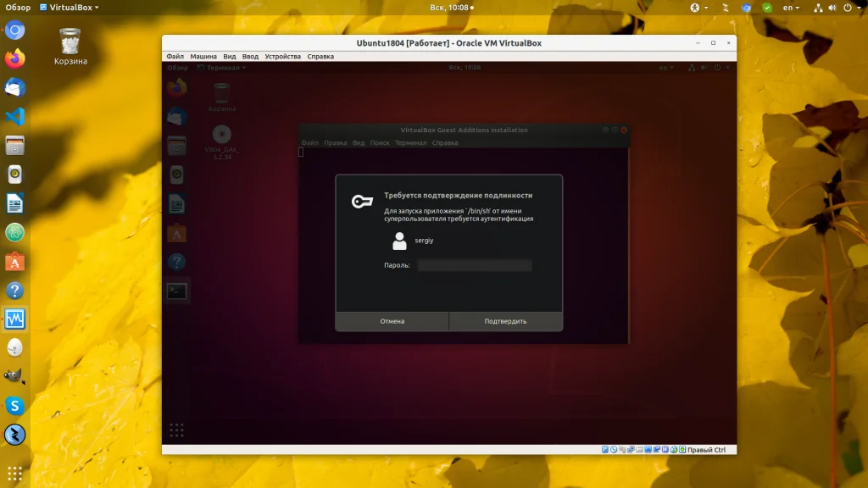Image resolution: width=868 pixels, height=488 pixels.
Task: Launch LibreOffice Writer from the dock
Action: [x=15, y=203]
